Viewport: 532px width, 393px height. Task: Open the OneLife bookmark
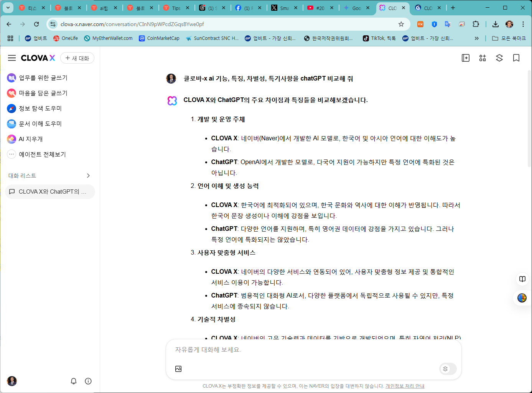click(66, 38)
